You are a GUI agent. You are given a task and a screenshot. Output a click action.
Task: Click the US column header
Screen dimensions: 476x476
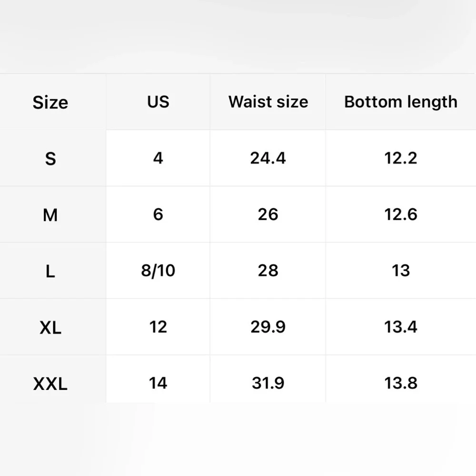point(158,102)
